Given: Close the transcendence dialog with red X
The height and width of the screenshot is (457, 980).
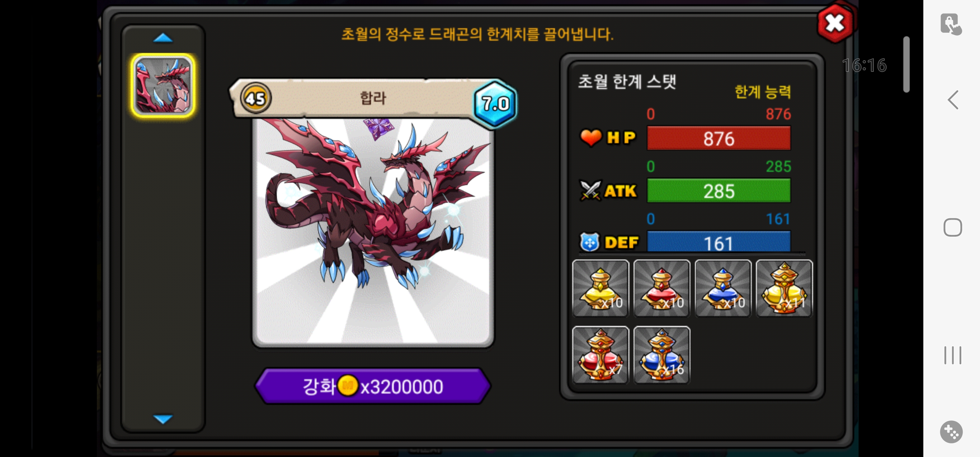Looking at the screenshot, I should click(x=835, y=23).
